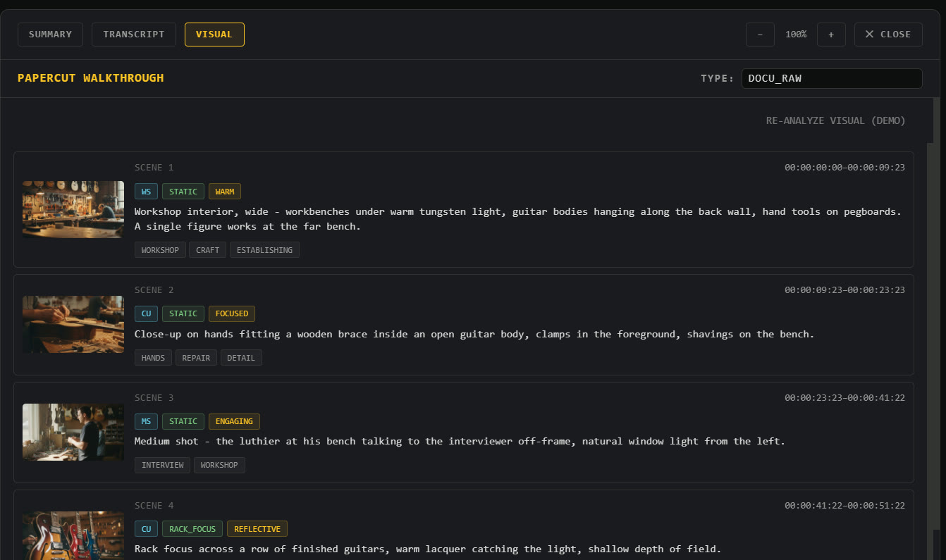Click the CU shot tag in Scene 4

146,529
